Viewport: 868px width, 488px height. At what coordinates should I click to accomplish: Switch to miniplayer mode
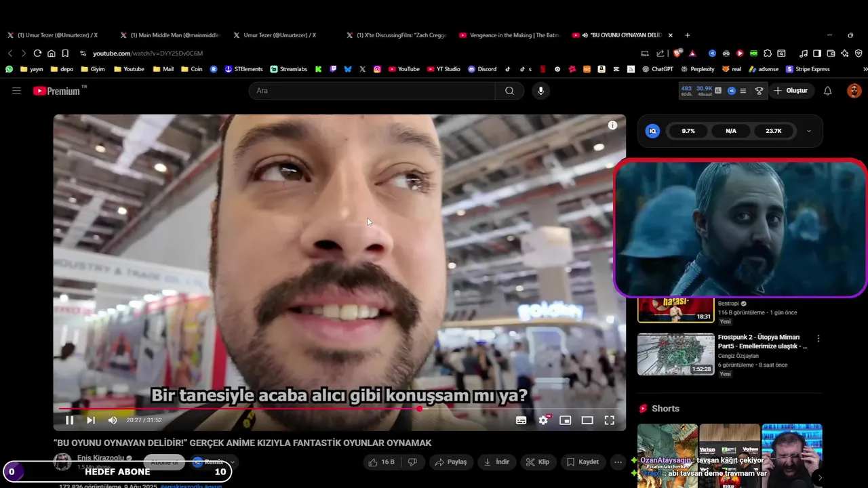[565, 420]
